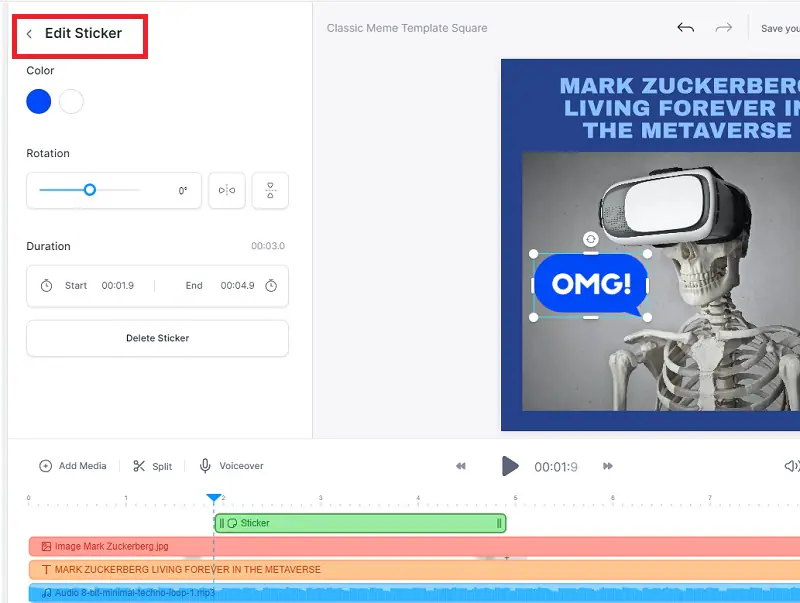Viewport: 800px width, 603px height.
Task: Click the blue playhead marker on the timeline
Action: tap(214, 497)
